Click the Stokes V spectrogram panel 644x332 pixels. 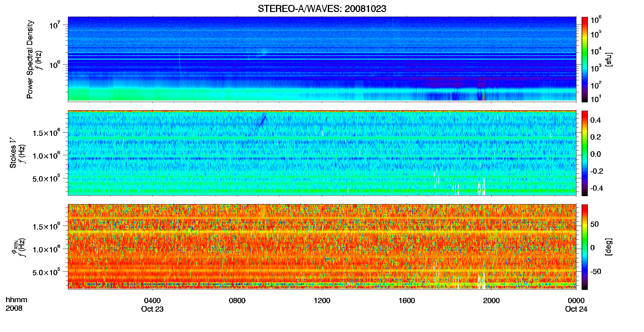(x=322, y=153)
